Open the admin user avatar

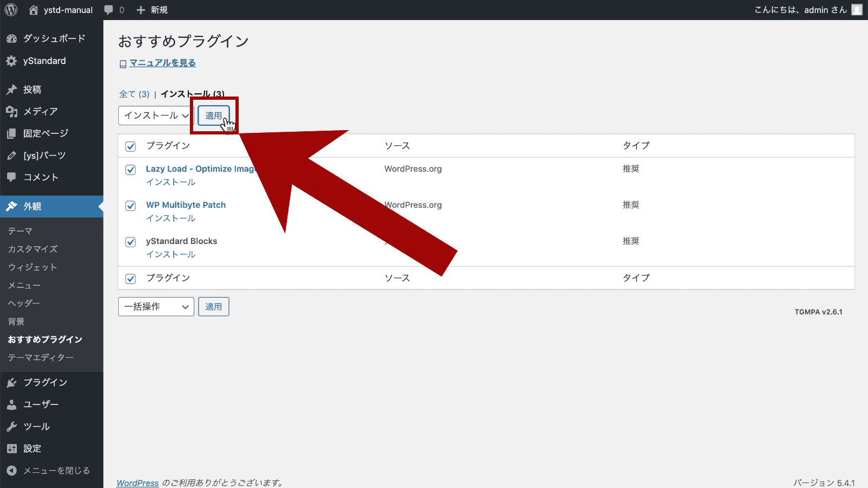(857, 10)
